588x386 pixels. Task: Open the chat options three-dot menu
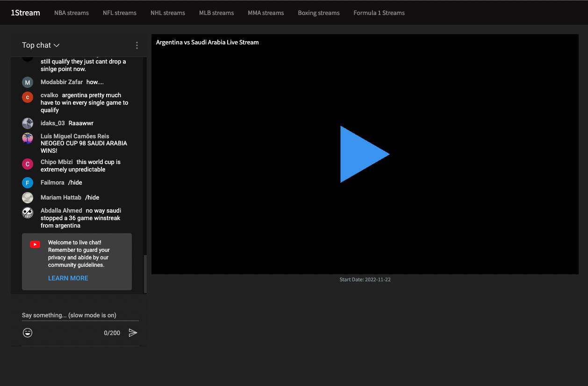136,45
